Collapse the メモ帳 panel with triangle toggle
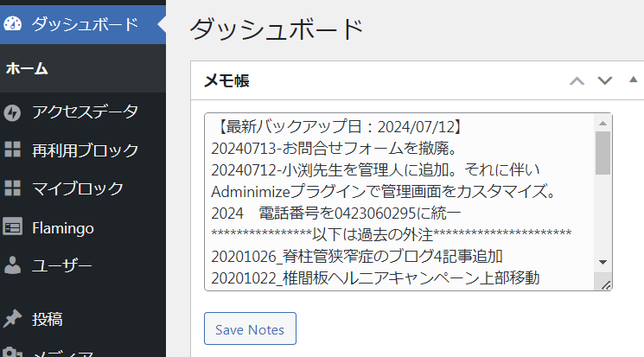Screen dimensions: 644x357 633,80
